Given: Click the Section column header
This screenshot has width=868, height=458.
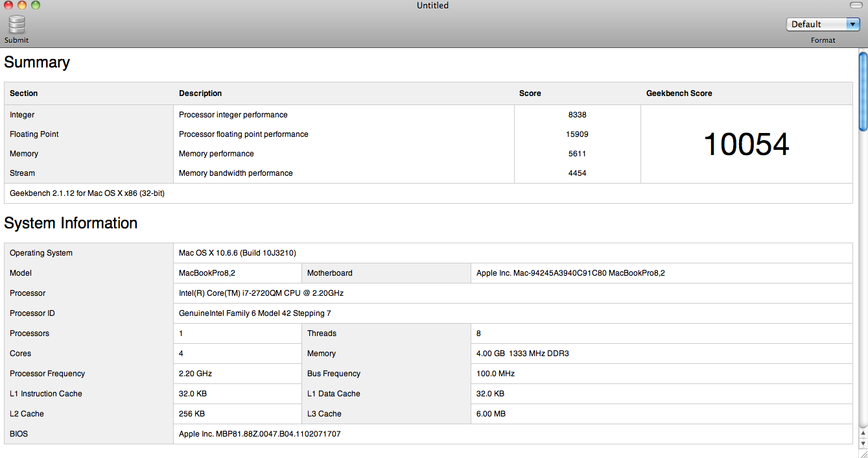Looking at the screenshot, I should pos(24,93).
